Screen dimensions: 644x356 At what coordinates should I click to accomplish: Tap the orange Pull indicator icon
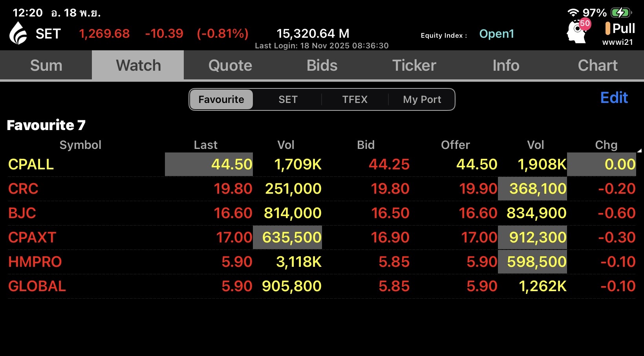point(607,28)
